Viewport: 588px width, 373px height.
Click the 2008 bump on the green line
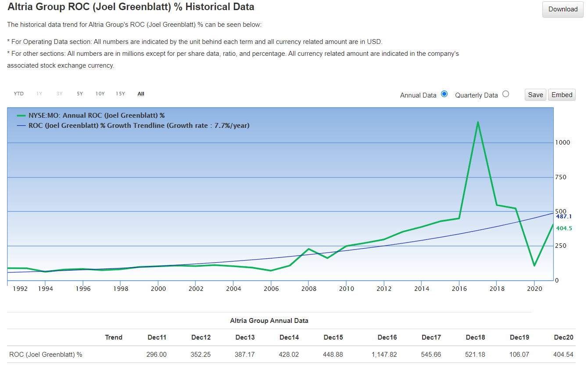[x=308, y=249]
